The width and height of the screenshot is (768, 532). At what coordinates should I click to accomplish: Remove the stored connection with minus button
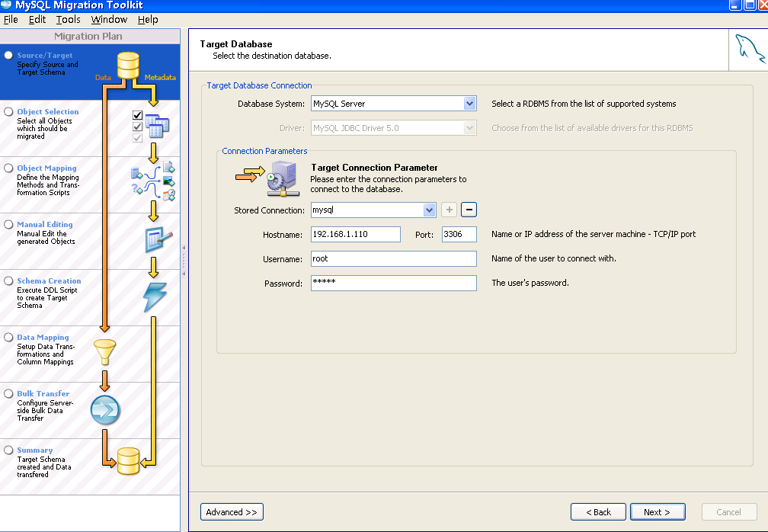pos(469,210)
